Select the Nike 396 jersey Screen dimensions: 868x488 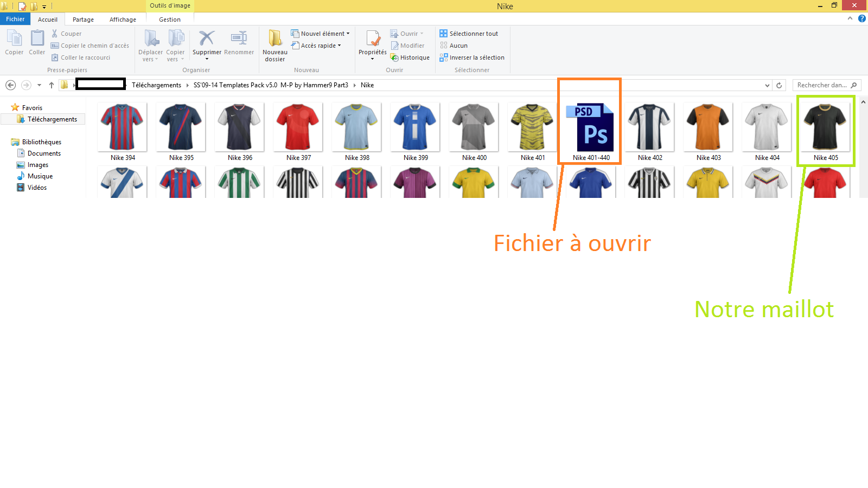tap(240, 132)
